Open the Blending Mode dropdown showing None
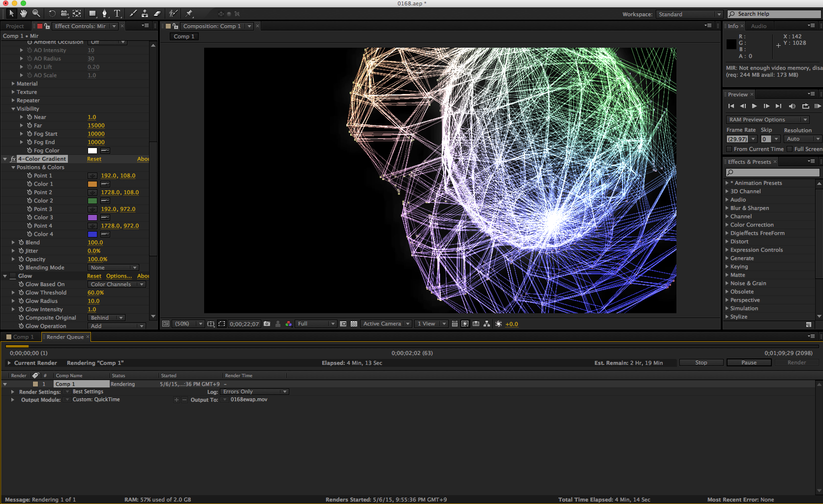The height and width of the screenshot is (504, 823). [x=113, y=267]
